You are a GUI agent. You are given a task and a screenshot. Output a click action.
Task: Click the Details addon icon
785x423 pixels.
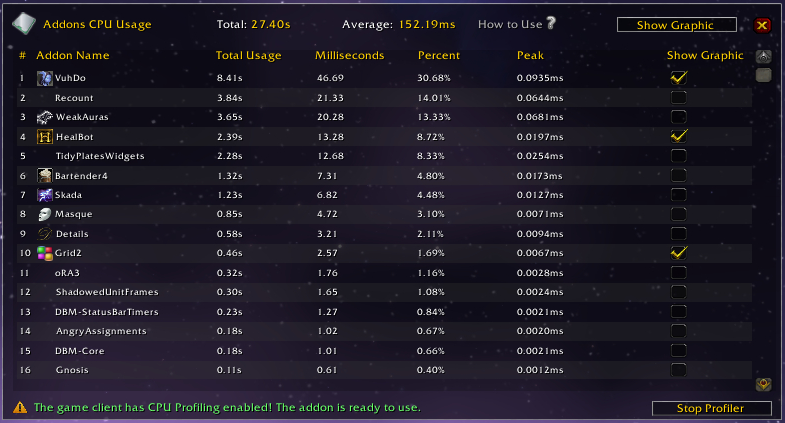44,233
